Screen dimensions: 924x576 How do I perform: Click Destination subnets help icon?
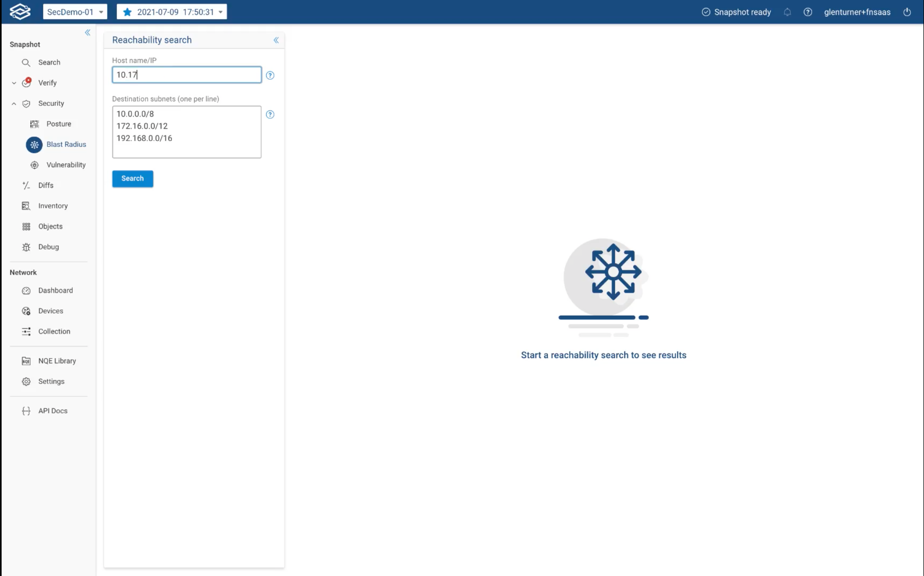click(270, 115)
